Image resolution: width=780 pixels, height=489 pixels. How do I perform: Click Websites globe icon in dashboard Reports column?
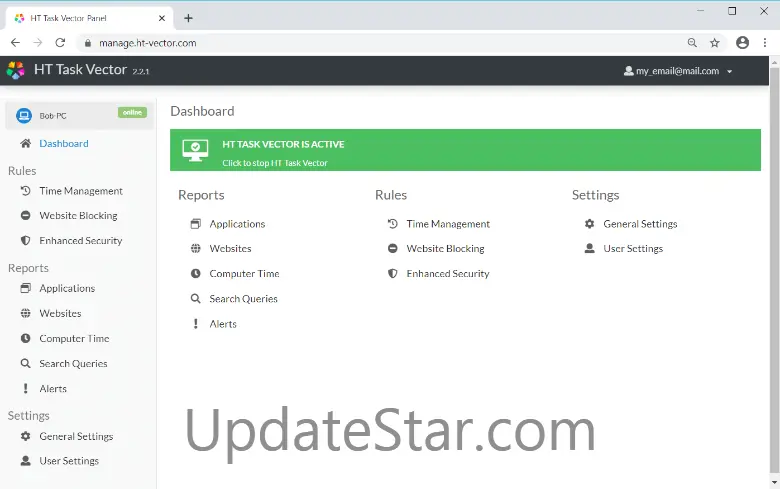coord(195,248)
